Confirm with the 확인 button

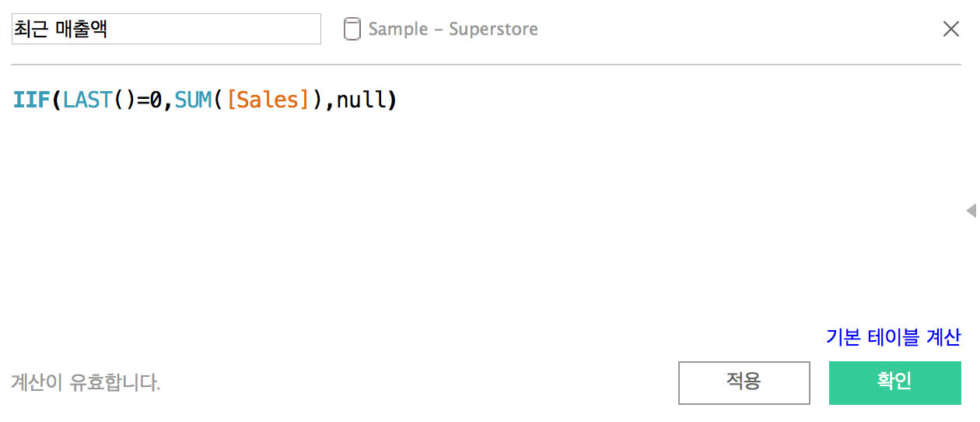(894, 382)
